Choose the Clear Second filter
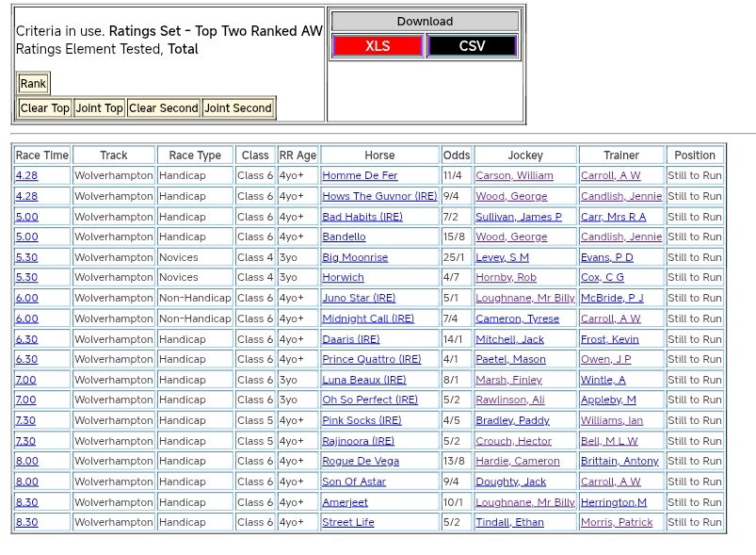Screen dimensions: 756x555 tap(164, 108)
